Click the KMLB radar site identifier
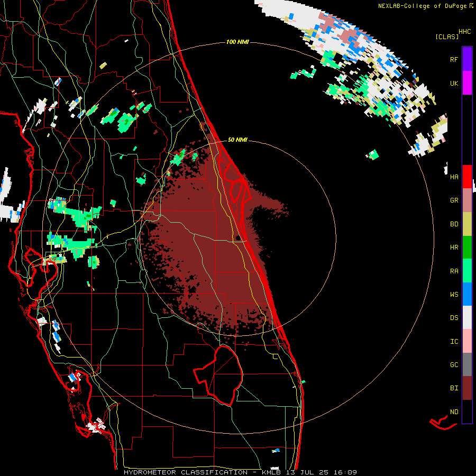 coord(271,472)
